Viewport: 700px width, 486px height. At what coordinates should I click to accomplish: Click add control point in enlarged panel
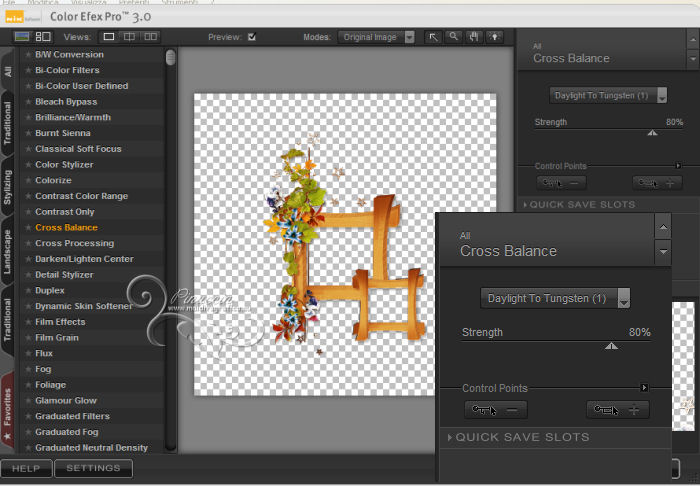pos(617,410)
